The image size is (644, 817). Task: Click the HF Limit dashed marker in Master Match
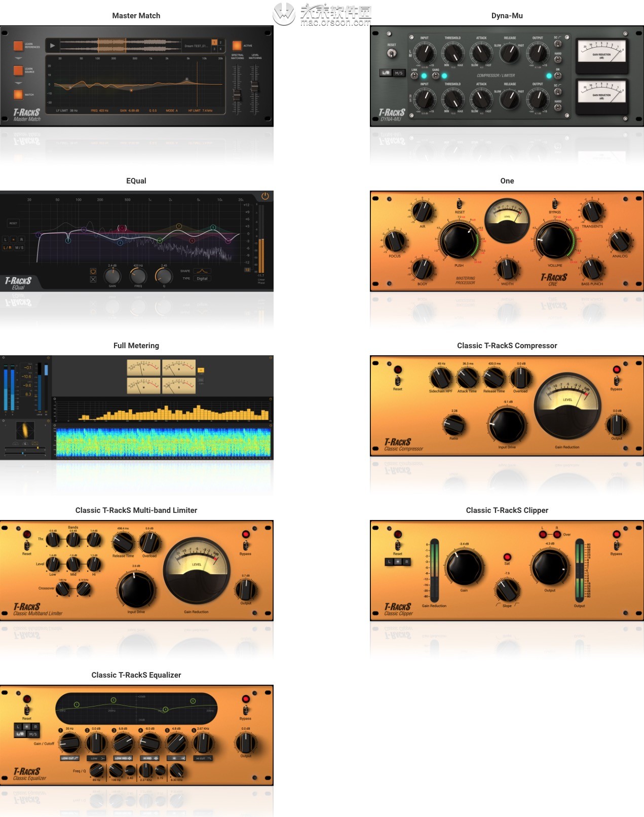coord(197,84)
